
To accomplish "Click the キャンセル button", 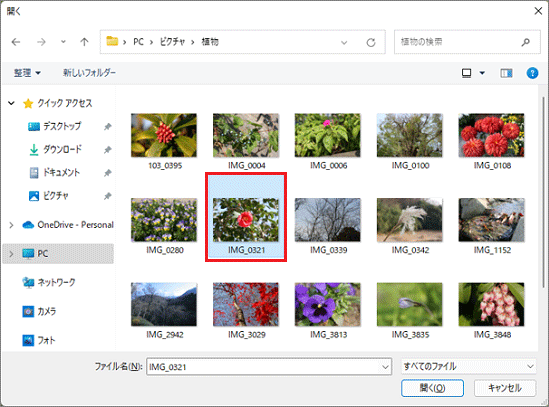I will pos(505,388).
